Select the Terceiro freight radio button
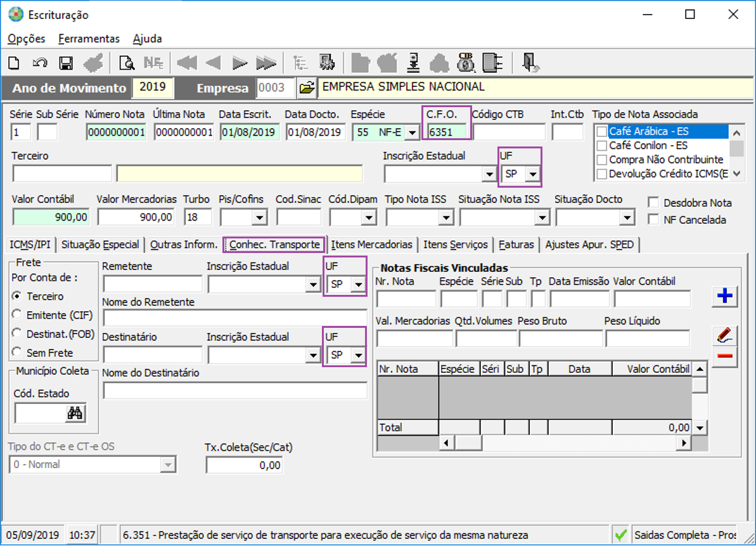 tap(17, 296)
